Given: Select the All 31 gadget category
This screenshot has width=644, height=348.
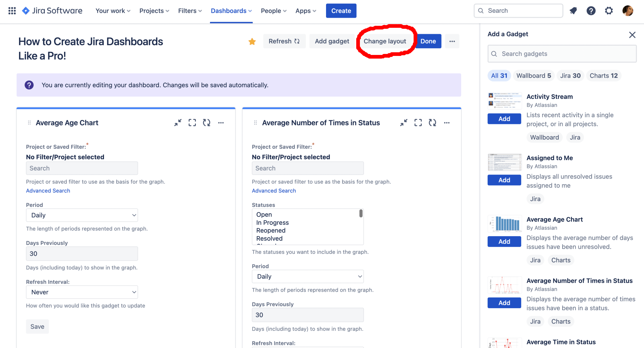Looking at the screenshot, I should pos(499,76).
